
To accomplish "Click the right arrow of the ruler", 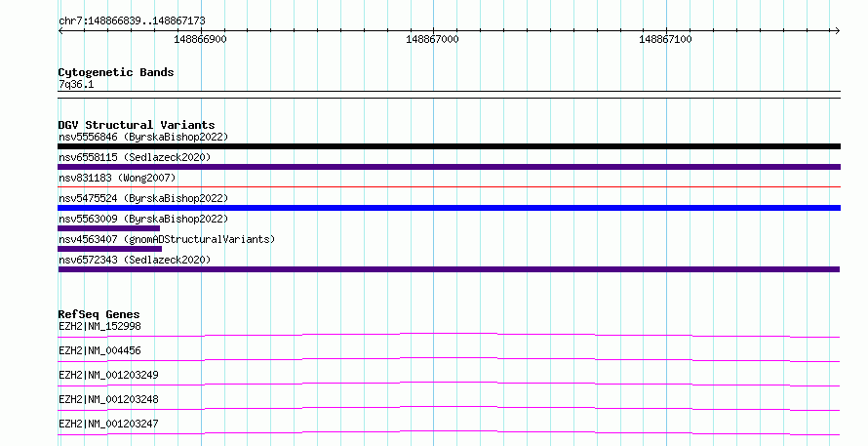I will point(838,31).
